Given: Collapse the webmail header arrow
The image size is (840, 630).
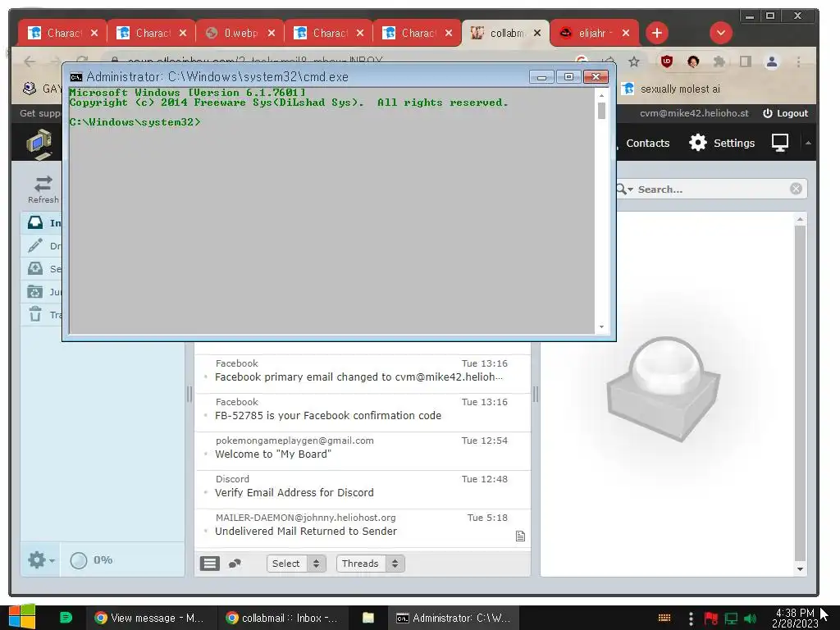Looking at the screenshot, I should click(x=808, y=143).
